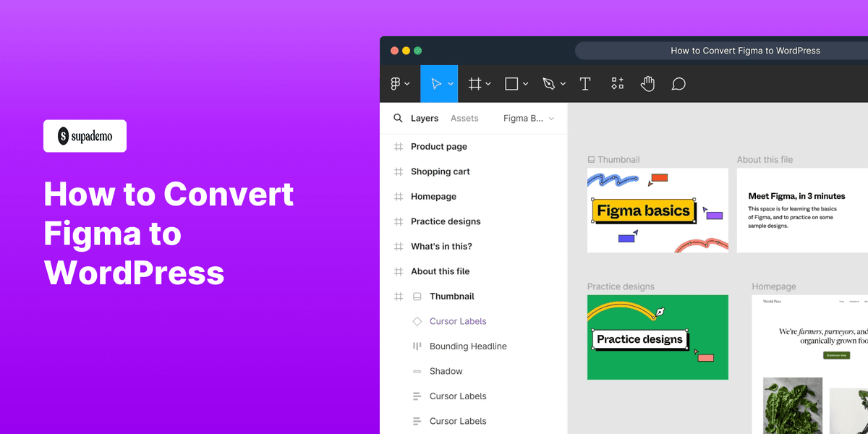Open the Comment tool
The image size is (868, 434).
click(678, 83)
